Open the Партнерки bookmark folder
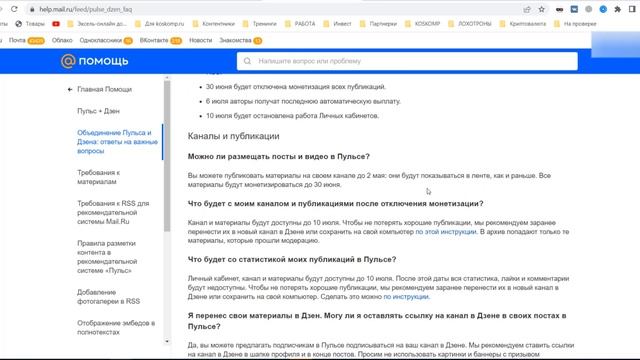The width and height of the screenshot is (640, 360). (x=378, y=24)
